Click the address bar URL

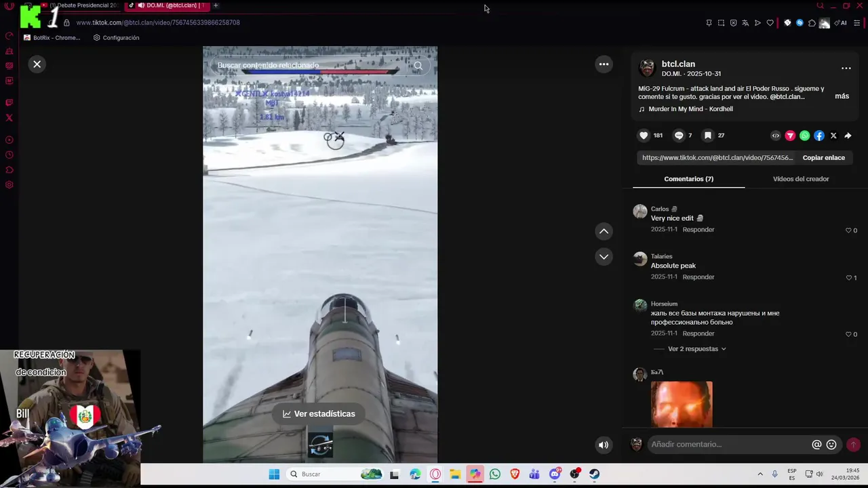158,22
